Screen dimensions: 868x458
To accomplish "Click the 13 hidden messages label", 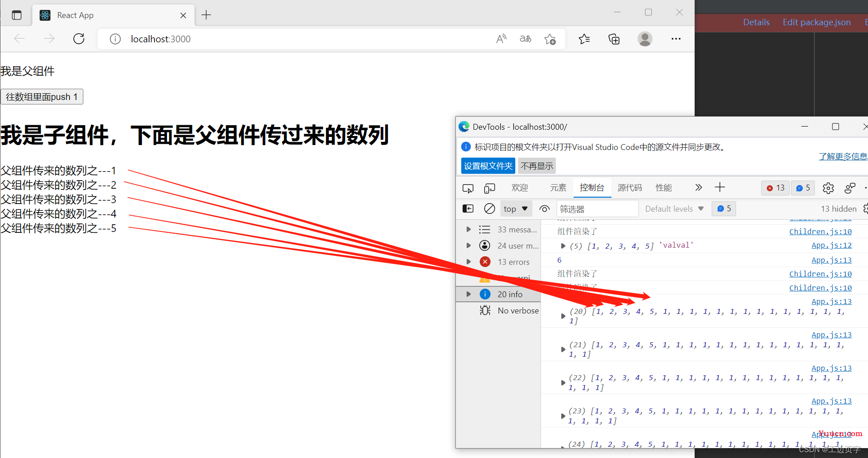I will pyautogui.click(x=839, y=209).
